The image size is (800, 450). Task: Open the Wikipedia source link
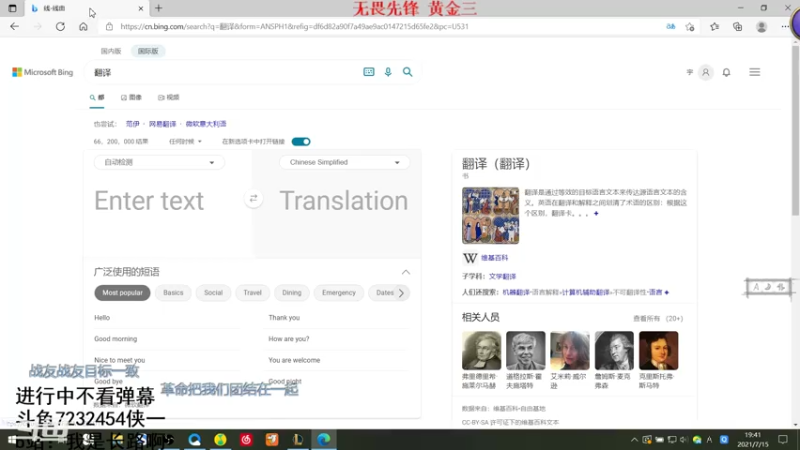[x=494, y=258]
